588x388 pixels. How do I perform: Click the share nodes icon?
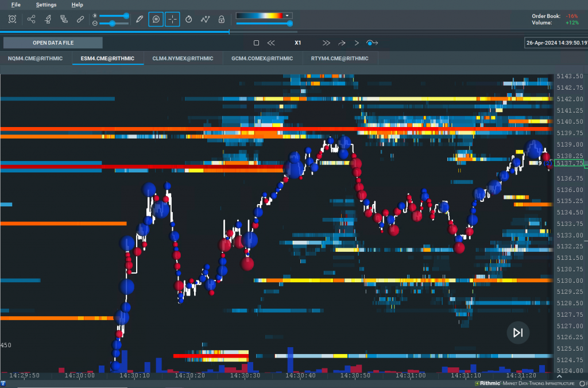32,19
